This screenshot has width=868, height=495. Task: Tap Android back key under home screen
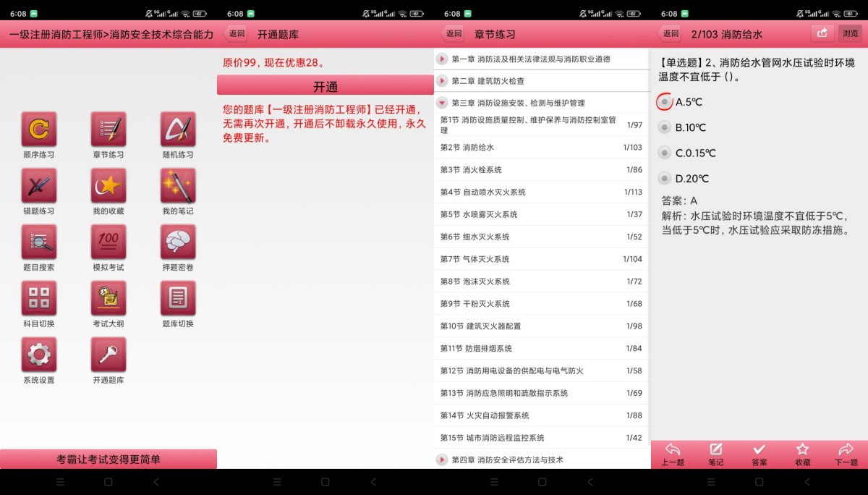click(x=156, y=482)
